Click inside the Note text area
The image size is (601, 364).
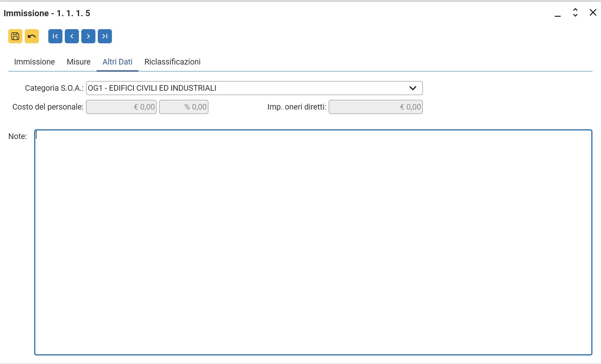pyautogui.click(x=313, y=242)
